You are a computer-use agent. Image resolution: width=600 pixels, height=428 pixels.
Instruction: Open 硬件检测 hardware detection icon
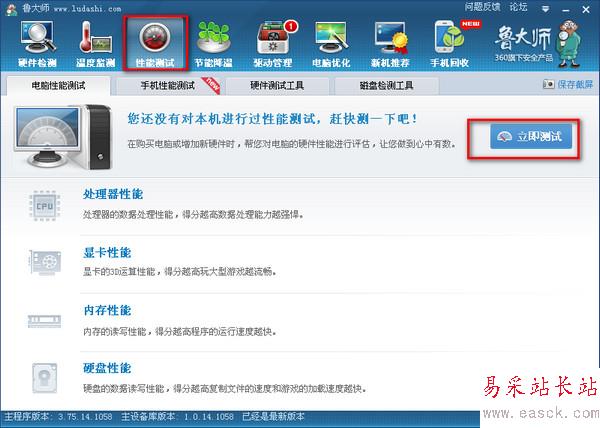(37, 44)
